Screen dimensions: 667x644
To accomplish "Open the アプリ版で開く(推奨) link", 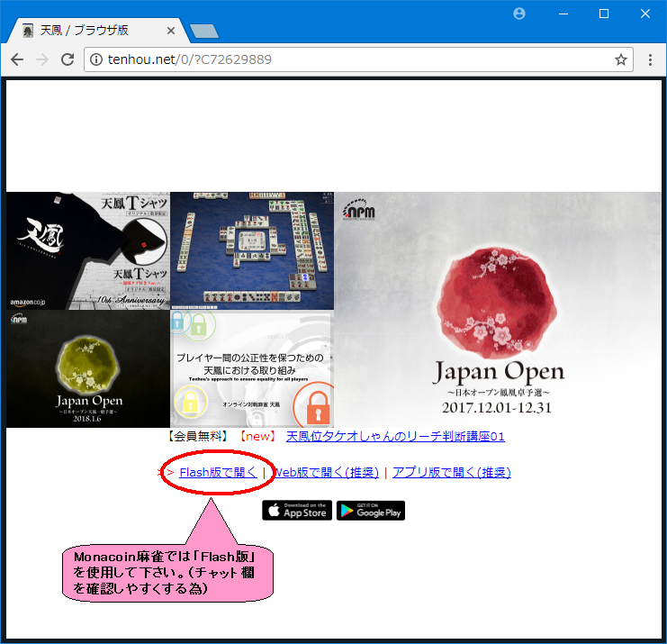I will [x=451, y=473].
